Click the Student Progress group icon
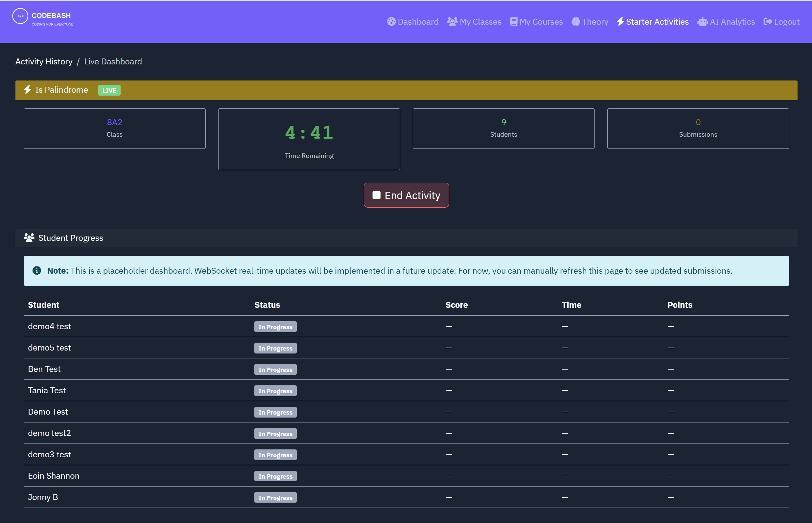The image size is (812, 523). pos(29,238)
